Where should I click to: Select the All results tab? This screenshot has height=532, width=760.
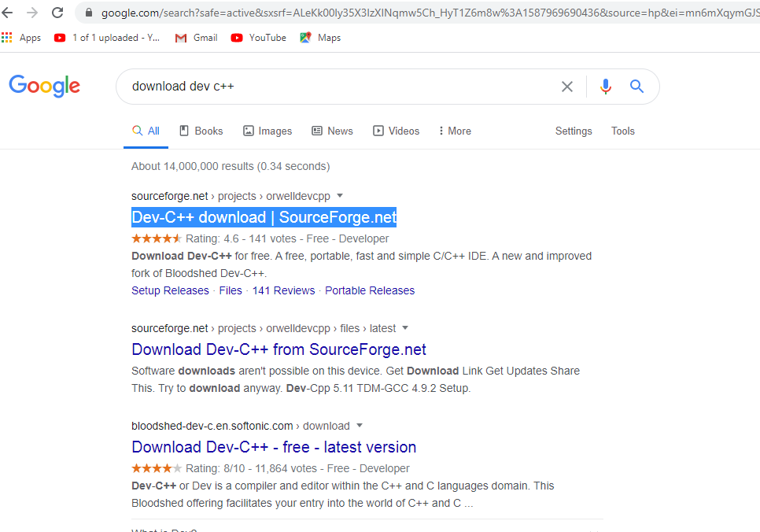pos(146,131)
